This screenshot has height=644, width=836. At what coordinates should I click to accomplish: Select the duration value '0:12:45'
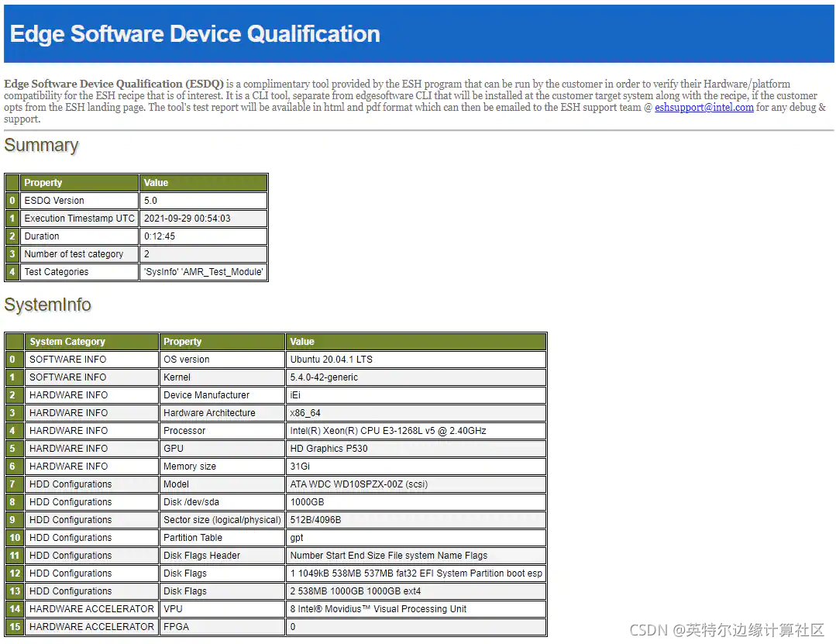point(203,236)
